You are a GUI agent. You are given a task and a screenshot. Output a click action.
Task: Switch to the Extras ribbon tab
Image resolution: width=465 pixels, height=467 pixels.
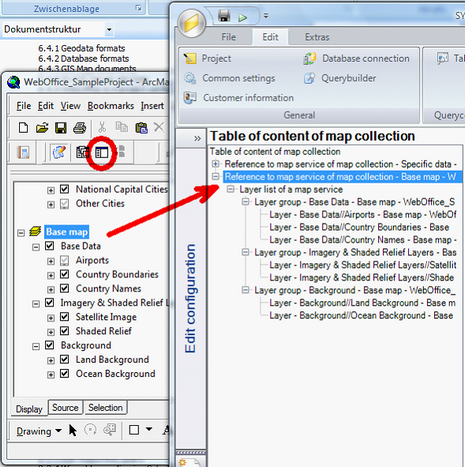point(317,37)
